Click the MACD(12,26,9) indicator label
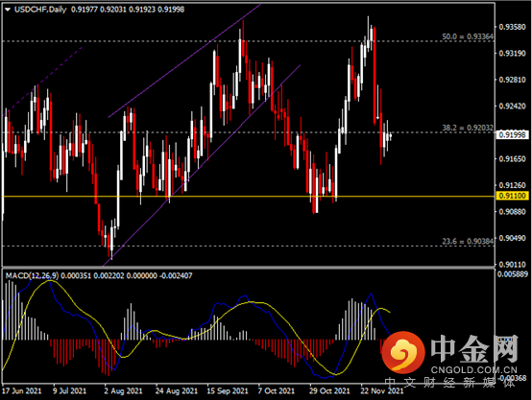The height and width of the screenshot is (400, 532). coord(32,275)
